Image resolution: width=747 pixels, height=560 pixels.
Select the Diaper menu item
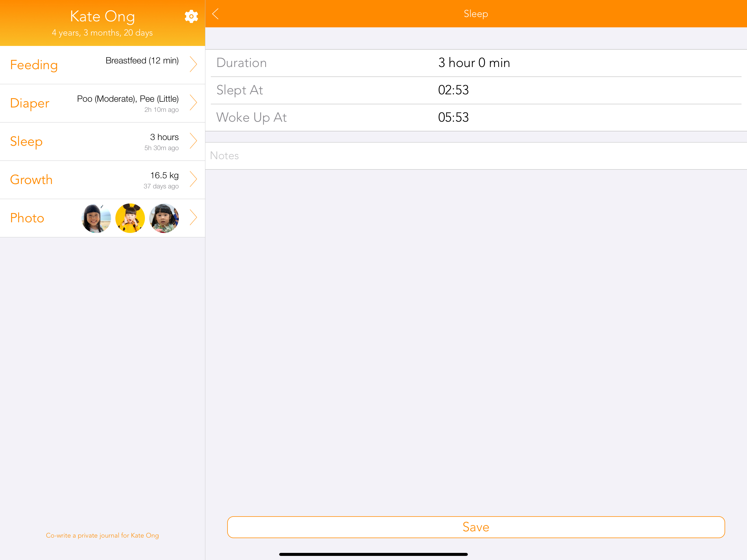pos(30,103)
